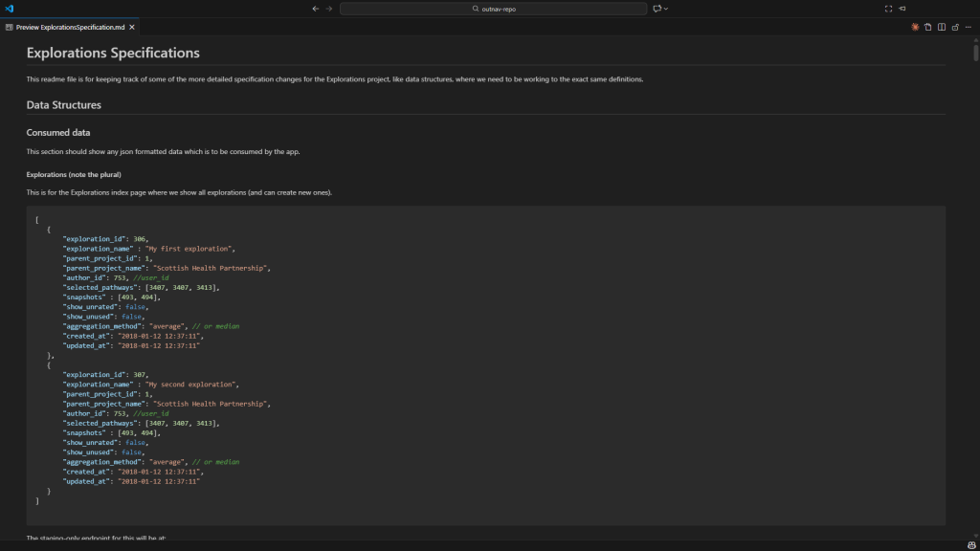Screen dimensions: 980x551
Task: Click the Show Source file icon
Action: click(928, 27)
